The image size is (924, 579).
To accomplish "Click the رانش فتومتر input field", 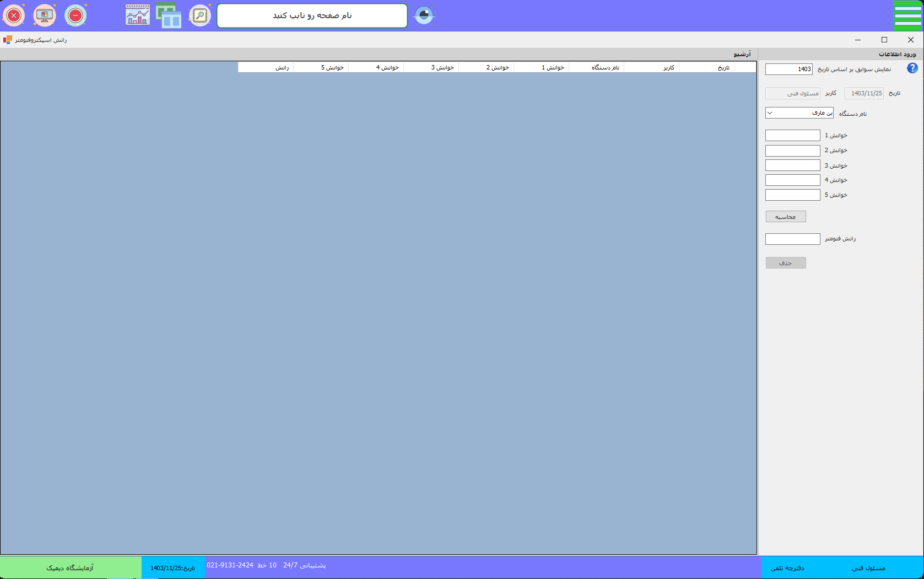I will coord(792,239).
